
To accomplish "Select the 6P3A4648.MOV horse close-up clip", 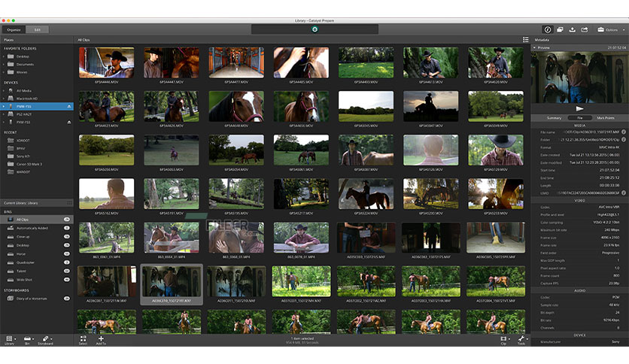I will pyautogui.click(x=236, y=106).
